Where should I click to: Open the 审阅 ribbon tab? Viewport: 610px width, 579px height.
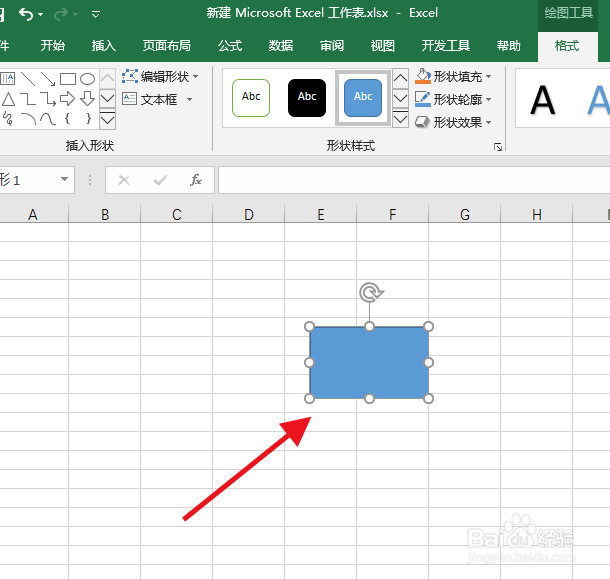332,46
